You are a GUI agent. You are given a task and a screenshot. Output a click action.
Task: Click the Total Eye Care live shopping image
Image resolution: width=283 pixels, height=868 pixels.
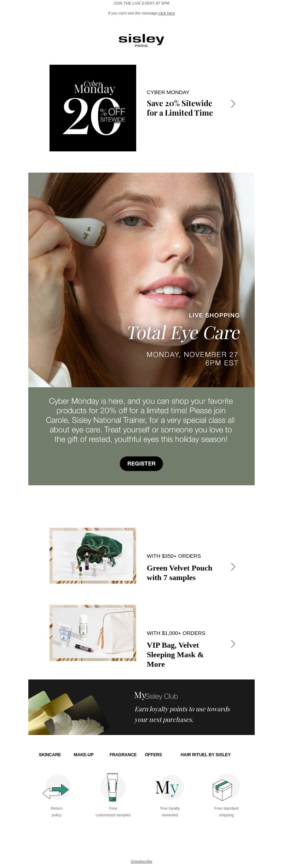(x=141, y=280)
